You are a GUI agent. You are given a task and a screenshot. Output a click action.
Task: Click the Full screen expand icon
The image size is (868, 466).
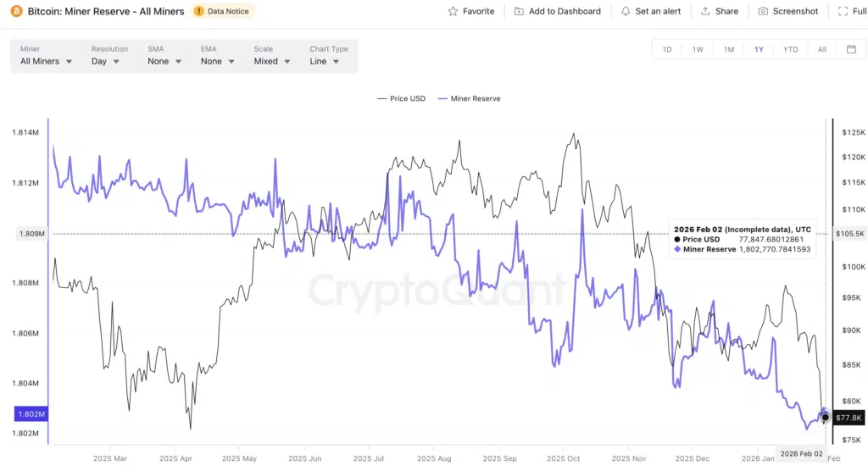[x=842, y=12]
